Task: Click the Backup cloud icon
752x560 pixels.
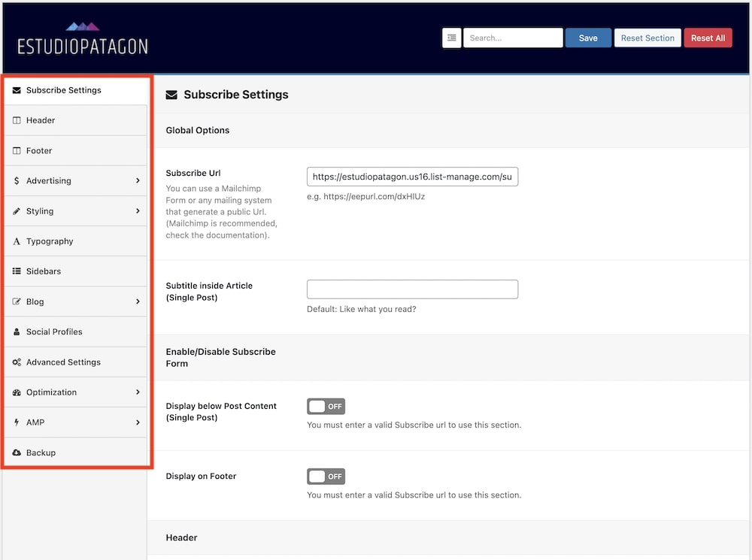Action: coord(17,452)
